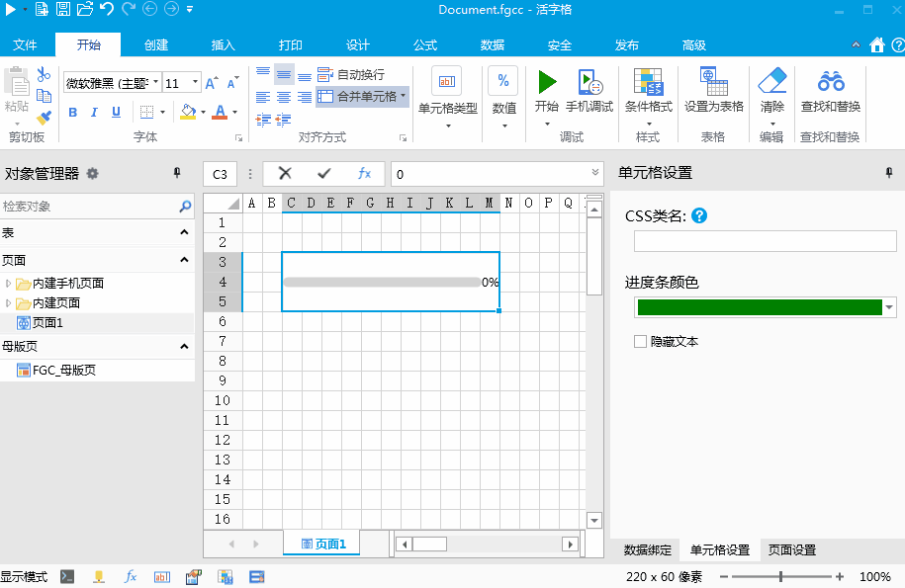Align cell content to the bottom

tap(305, 75)
